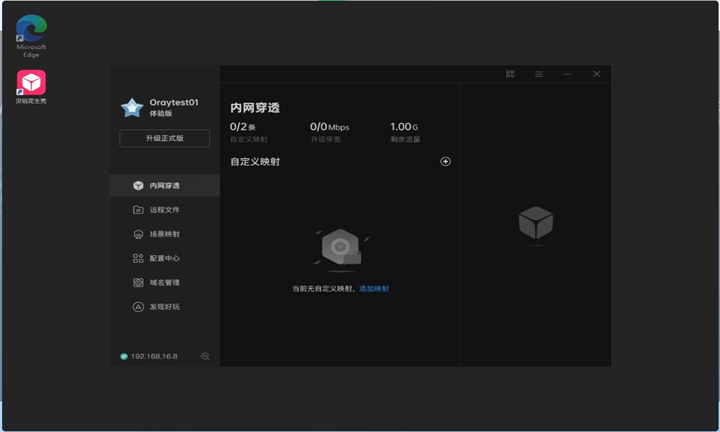
Task: Open 域名管理 in the sidebar
Action: point(164,283)
